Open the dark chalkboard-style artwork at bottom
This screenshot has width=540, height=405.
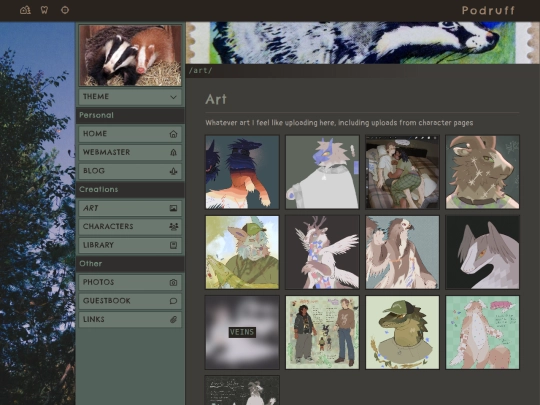point(242,391)
